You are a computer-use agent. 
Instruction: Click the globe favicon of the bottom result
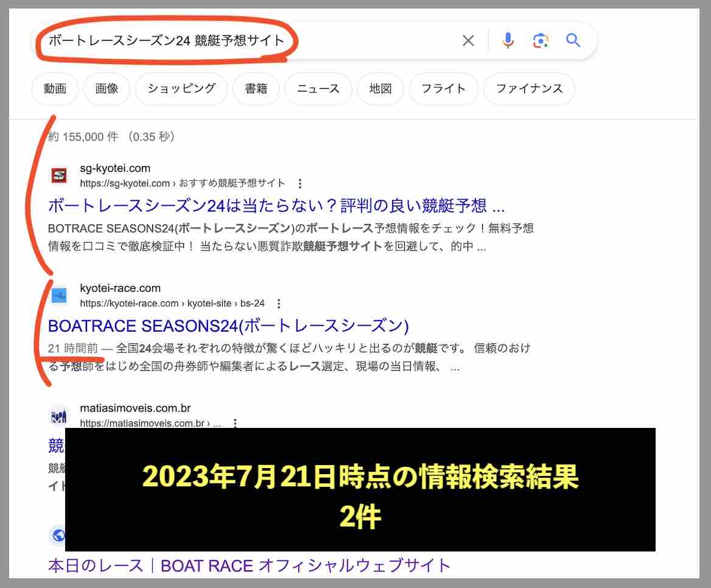59,536
